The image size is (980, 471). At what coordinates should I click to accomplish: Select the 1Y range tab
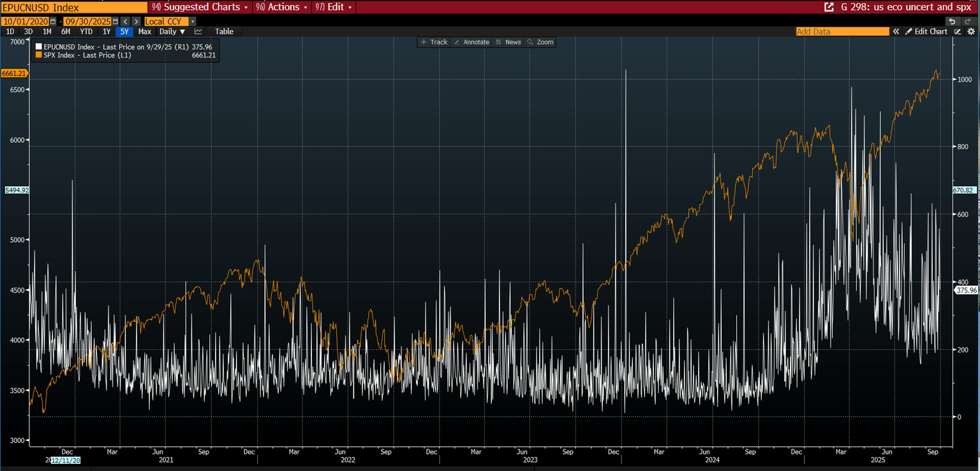tap(107, 31)
